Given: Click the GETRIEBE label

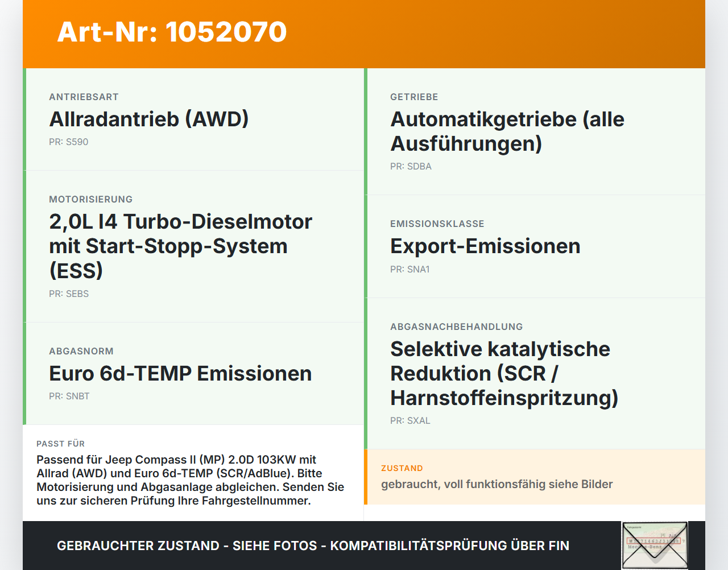Looking at the screenshot, I should pos(414,97).
